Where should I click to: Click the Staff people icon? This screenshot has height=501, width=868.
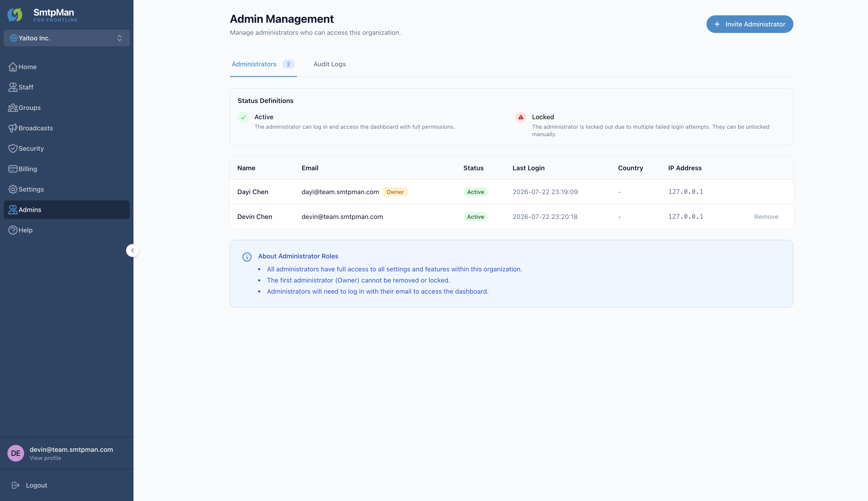point(13,87)
